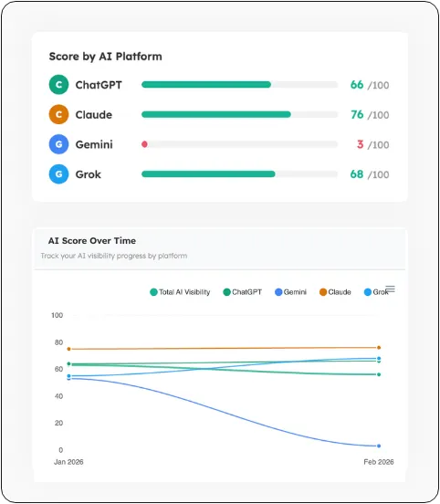Click the Score by AI Platform heading

[105, 57]
